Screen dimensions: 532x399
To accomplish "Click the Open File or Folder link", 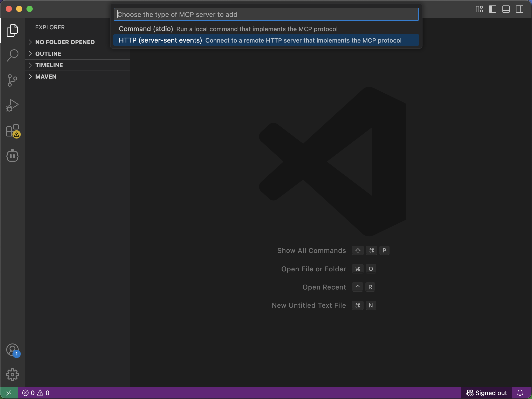I will 313,269.
